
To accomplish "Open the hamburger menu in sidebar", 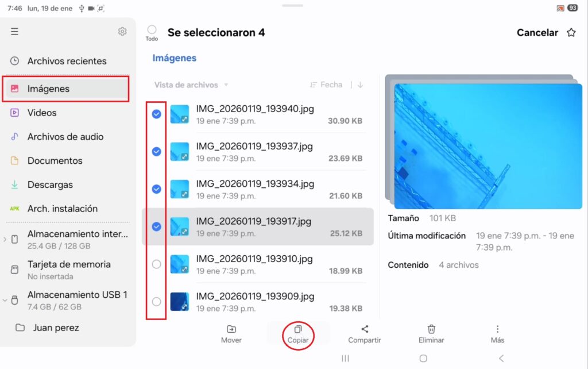I will click(x=14, y=32).
